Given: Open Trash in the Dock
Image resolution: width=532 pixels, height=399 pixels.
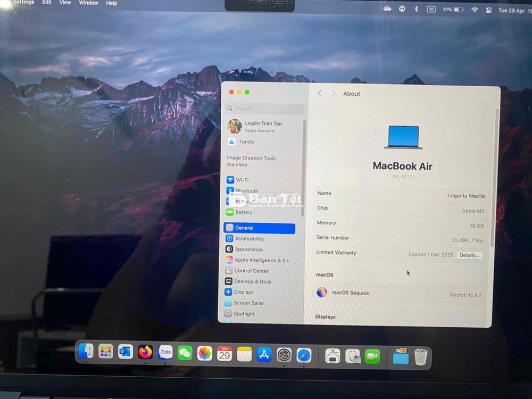Looking at the screenshot, I should tap(421, 357).
